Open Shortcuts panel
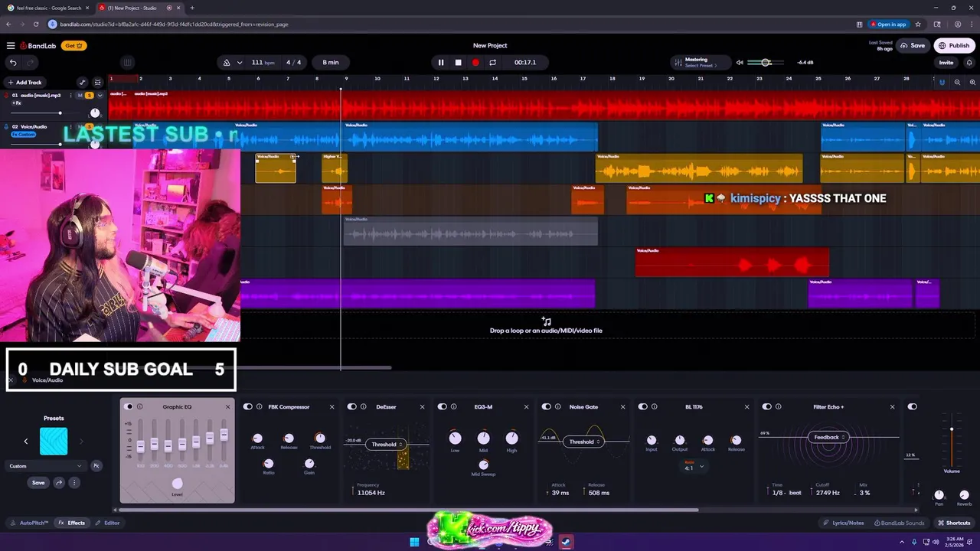Image resolution: width=980 pixels, height=551 pixels. pos(954,523)
